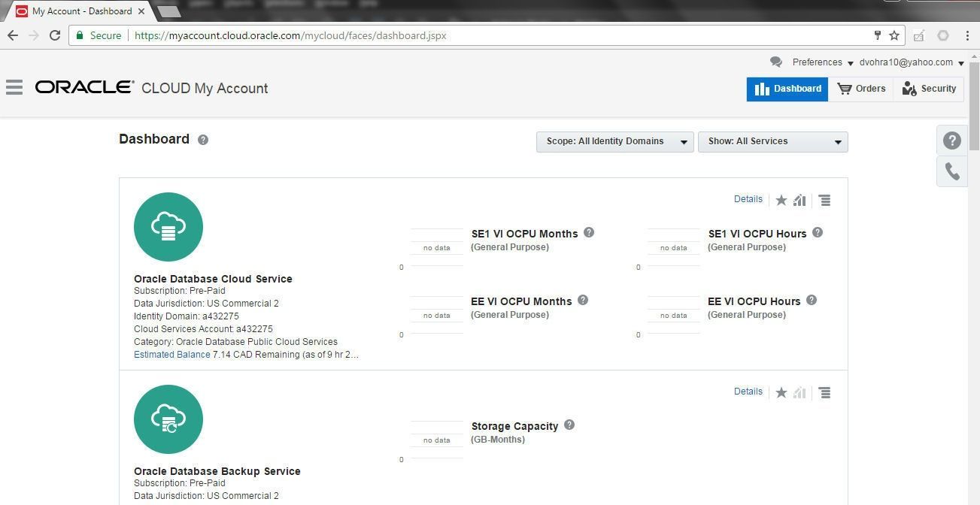Click the Oracle Database Cloud Service icon
This screenshot has width=980, height=505.
coord(168,227)
